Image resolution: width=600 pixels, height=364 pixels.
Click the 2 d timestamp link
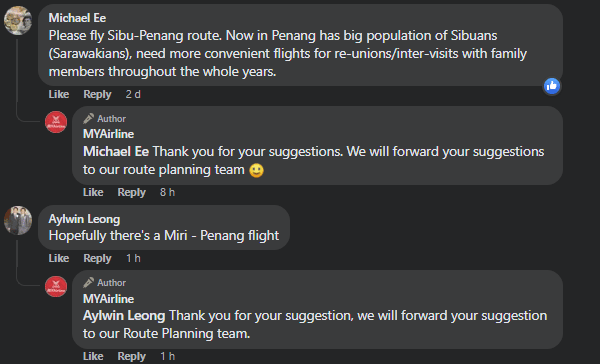click(x=133, y=94)
